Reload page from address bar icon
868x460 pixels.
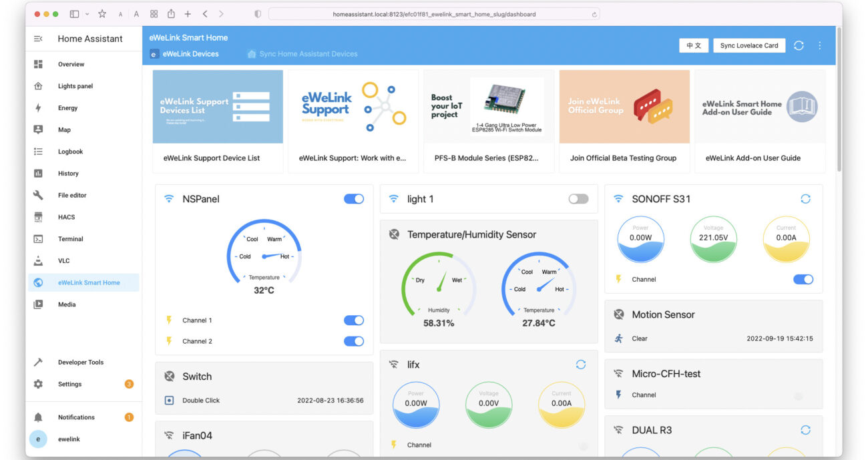click(594, 14)
